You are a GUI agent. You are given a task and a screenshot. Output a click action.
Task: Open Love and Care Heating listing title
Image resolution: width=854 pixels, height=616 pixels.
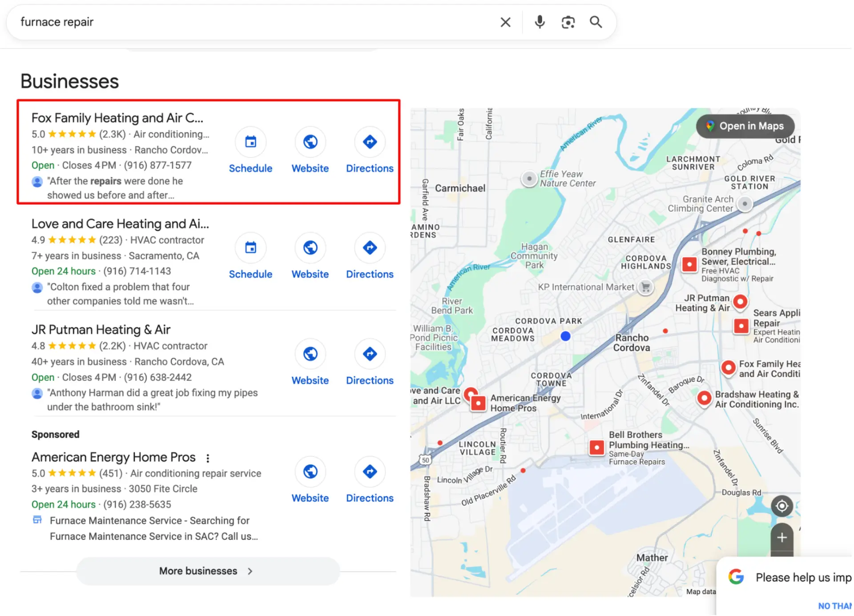(120, 224)
